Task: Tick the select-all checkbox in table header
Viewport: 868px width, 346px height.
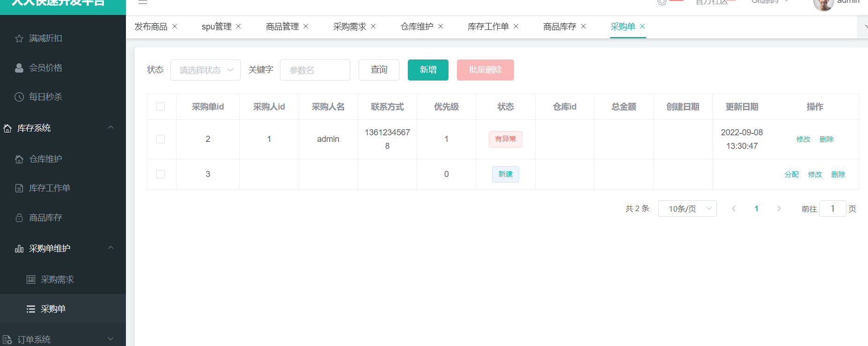Action: tap(161, 107)
